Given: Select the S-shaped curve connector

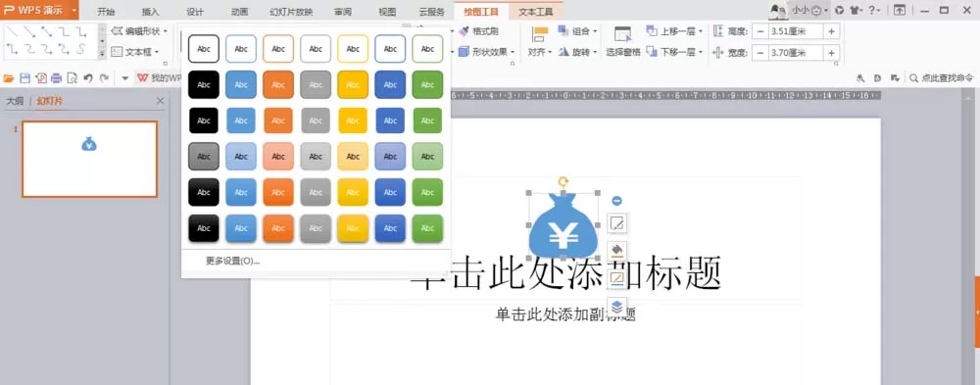Looking at the screenshot, I should (81, 49).
